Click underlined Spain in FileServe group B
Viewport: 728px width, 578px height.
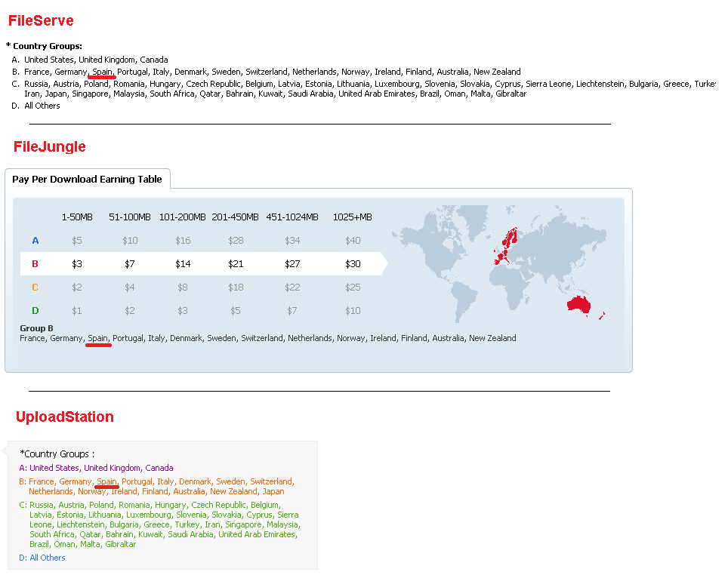coord(103,72)
